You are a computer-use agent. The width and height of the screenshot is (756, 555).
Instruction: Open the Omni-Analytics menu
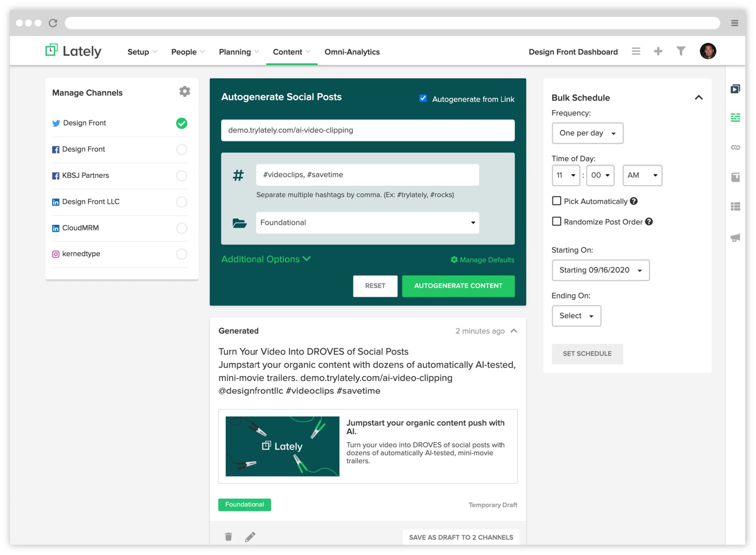click(352, 52)
